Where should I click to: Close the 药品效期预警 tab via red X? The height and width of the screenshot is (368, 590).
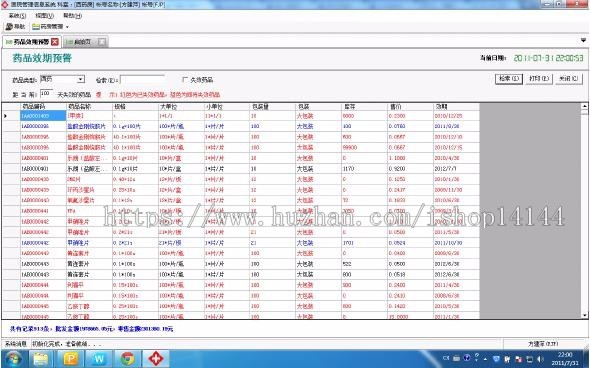55,42
